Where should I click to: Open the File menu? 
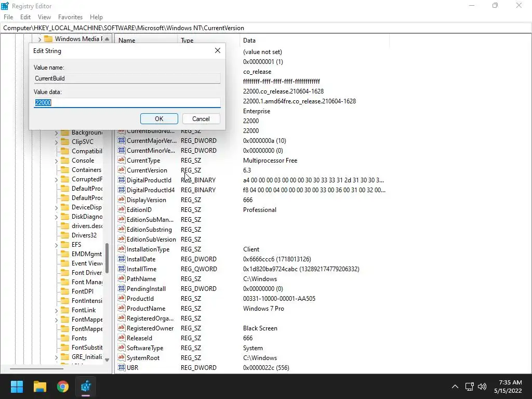pyautogui.click(x=8, y=17)
